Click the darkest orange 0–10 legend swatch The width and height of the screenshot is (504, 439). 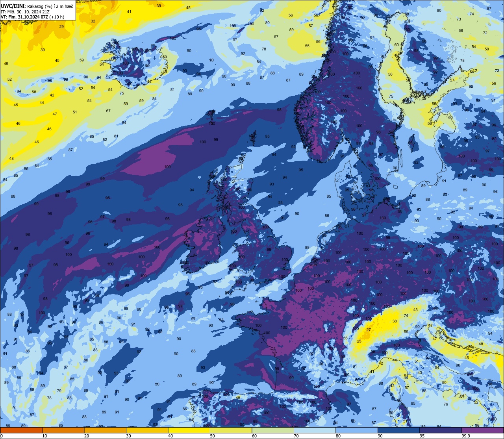tap(21, 430)
